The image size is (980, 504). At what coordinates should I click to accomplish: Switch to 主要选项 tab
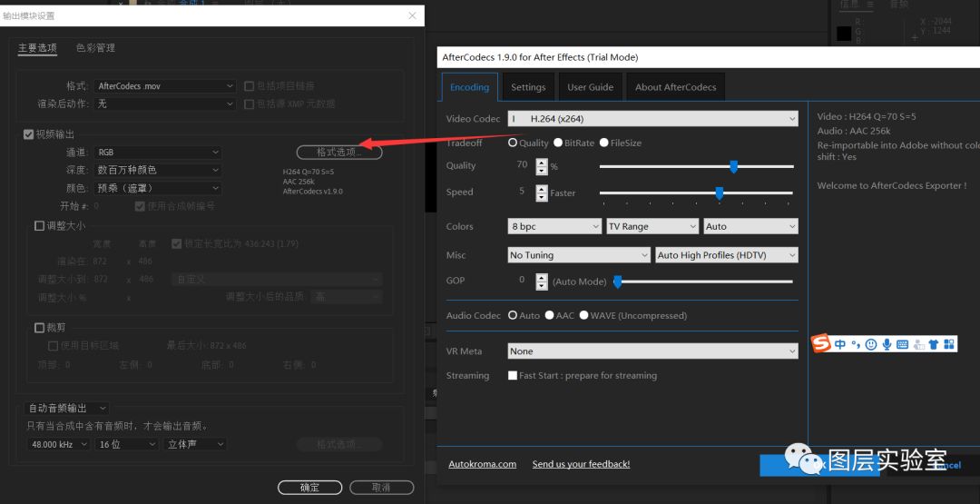tap(37, 48)
